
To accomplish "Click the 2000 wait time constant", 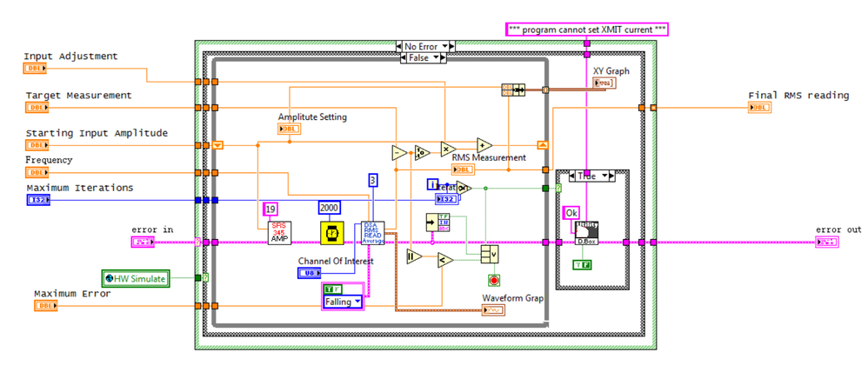I will [329, 208].
